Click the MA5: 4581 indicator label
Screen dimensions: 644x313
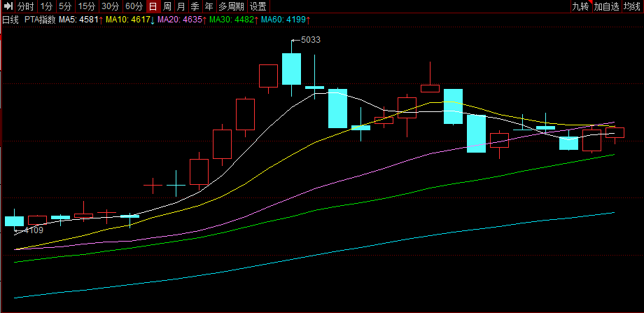(80, 20)
